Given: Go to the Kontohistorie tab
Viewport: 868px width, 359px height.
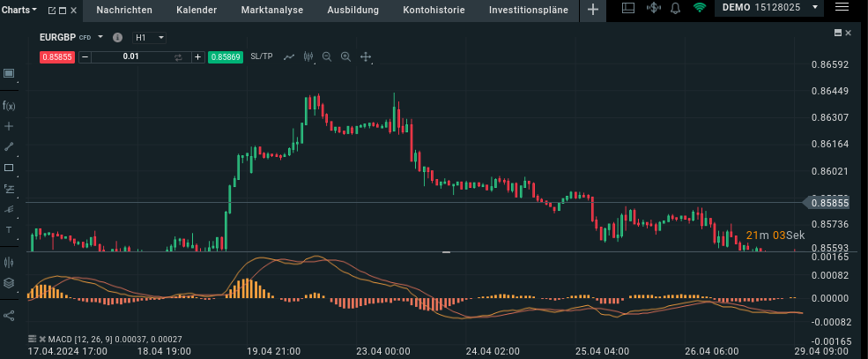Looking at the screenshot, I should [434, 10].
